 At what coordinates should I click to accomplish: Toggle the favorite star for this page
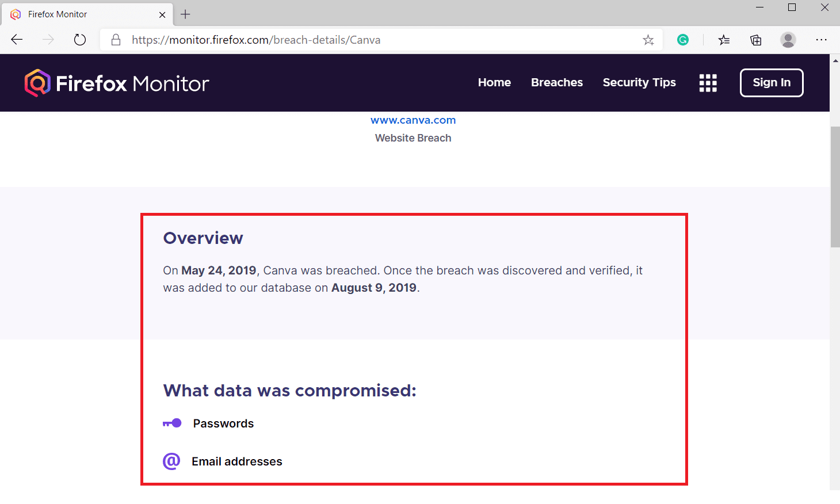(648, 40)
